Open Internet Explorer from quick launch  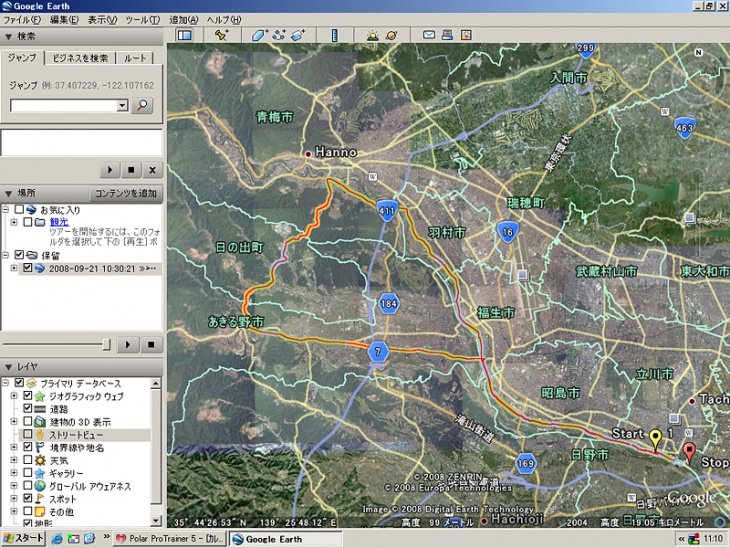tap(57, 539)
